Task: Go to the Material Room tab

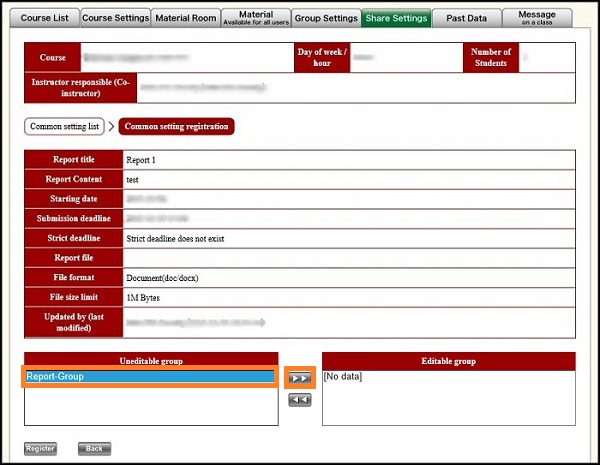Action: coord(186,18)
